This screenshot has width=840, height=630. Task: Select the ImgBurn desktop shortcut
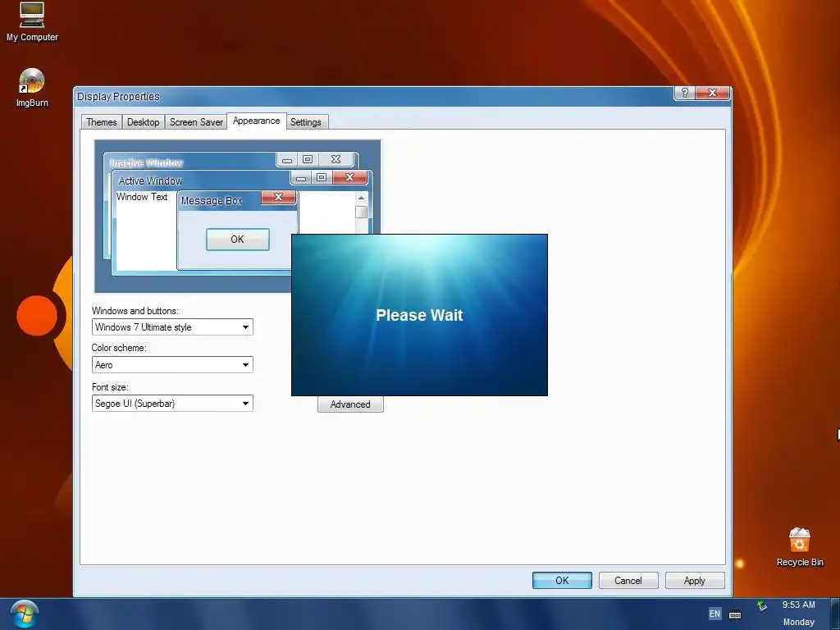coord(32,88)
